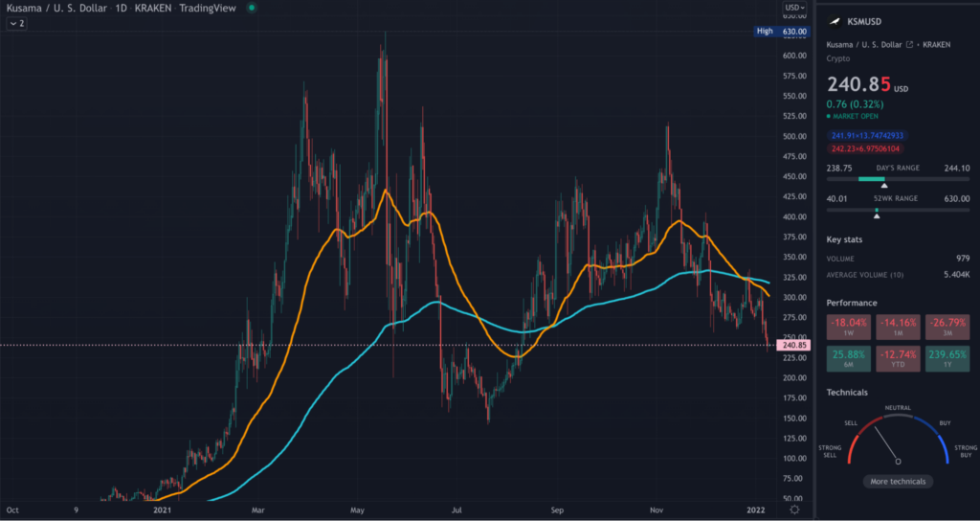
Task: Open the USD currency dropdown
Action: pyautogui.click(x=795, y=8)
